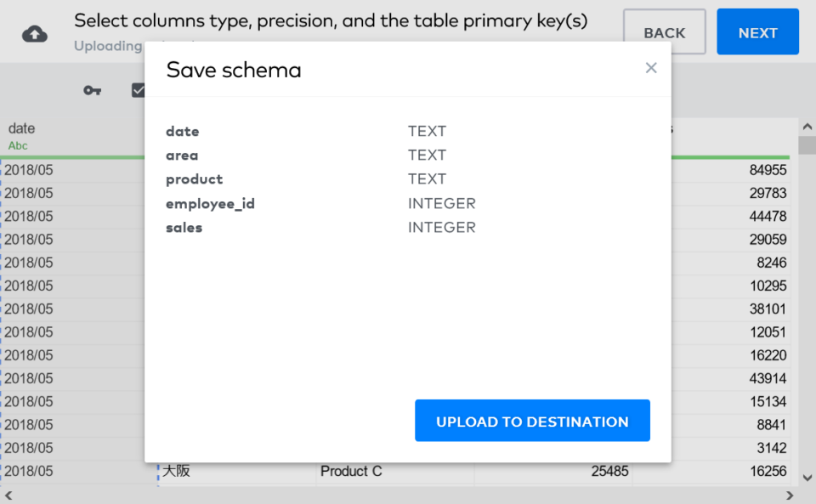This screenshot has width=816, height=504.
Task: Click the sales field in schema list
Action: pyautogui.click(x=184, y=227)
